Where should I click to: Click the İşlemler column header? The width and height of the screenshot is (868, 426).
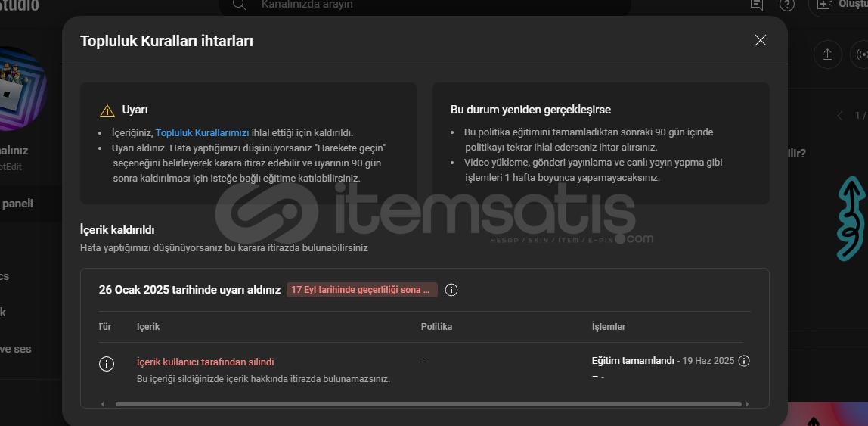pos(609,327)
